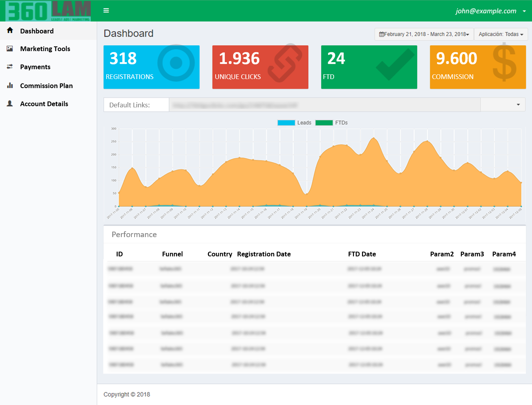Sort by Funnel column header
Image resolution: width=532 pixels, height=405 pixels.
point(172,254)
